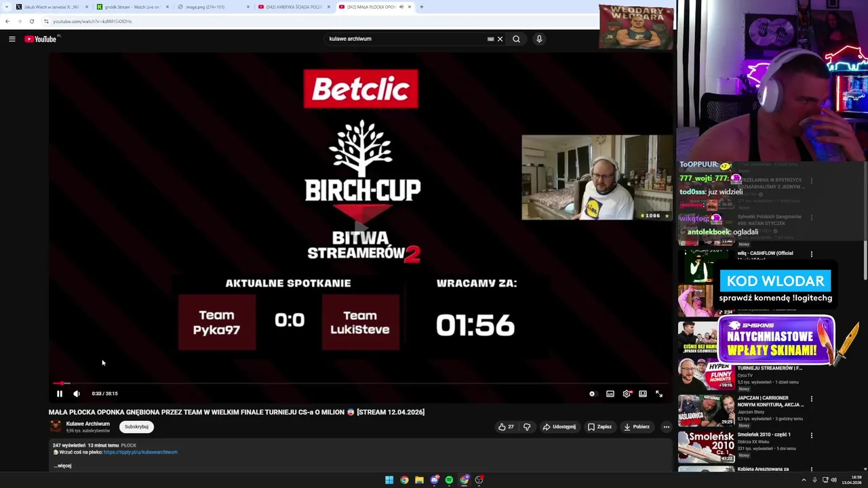Go back in browser history
Screen dimensions: 868x488
click(x=7, y=21)
